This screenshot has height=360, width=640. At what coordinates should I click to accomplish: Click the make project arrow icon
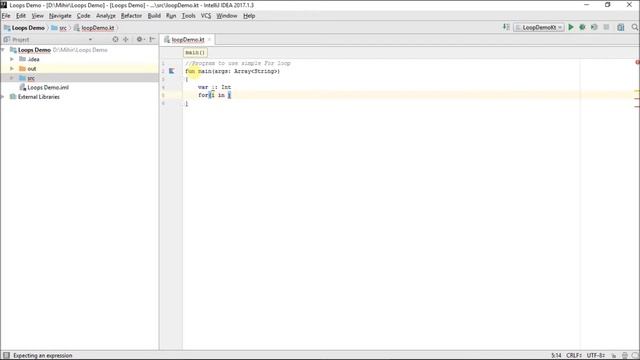(x=506, y=27)
